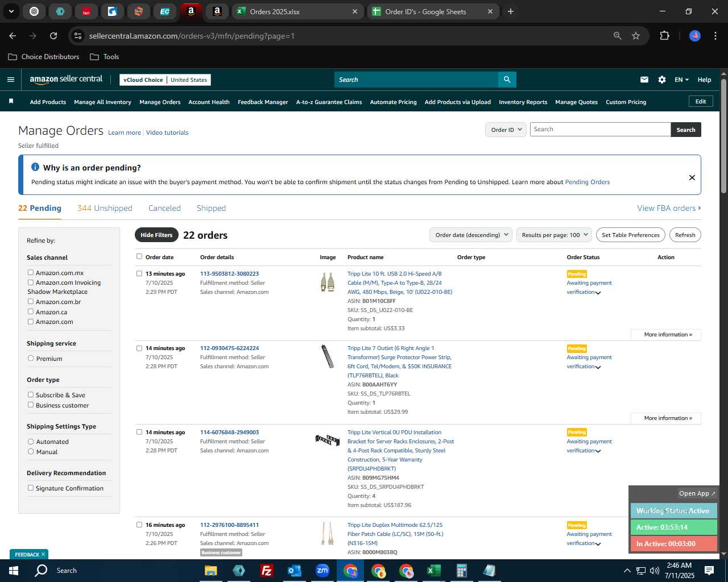This screenshot has height=582, width=728.
Task: Click View FBA orders link
Action: point(669,208)
